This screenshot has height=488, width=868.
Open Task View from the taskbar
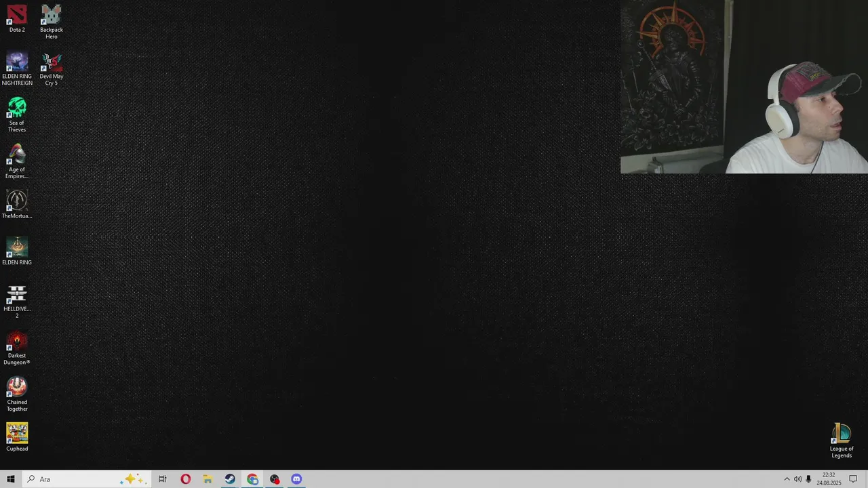pyautogui.click(x=163, y=479)
